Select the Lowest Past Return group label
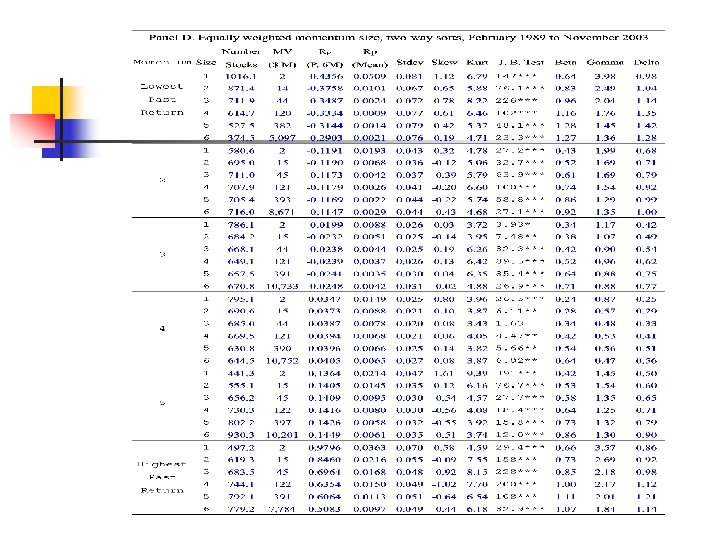 point(162,99)
